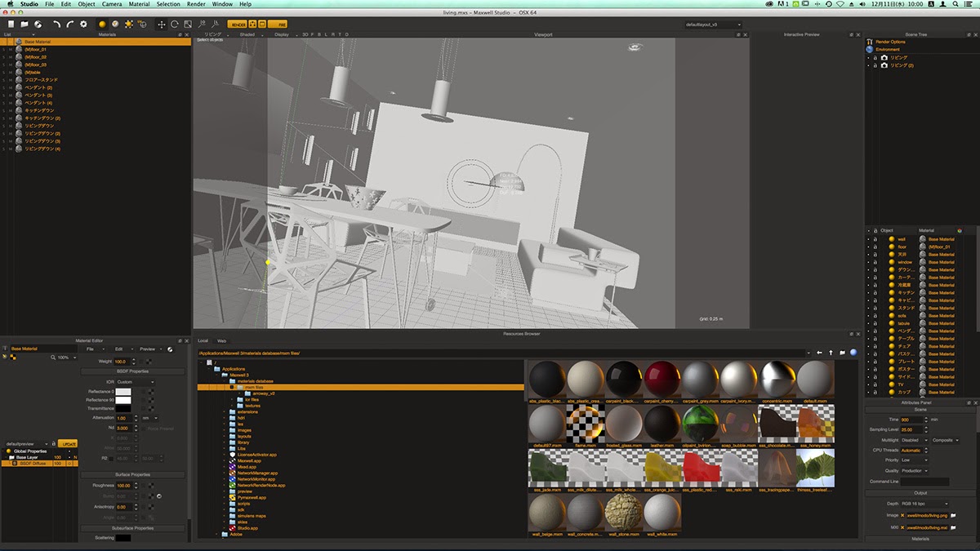980x551 pixels.
Task: Open the defaultlayout_v3 layout dropdown
Action: (714, 24)
